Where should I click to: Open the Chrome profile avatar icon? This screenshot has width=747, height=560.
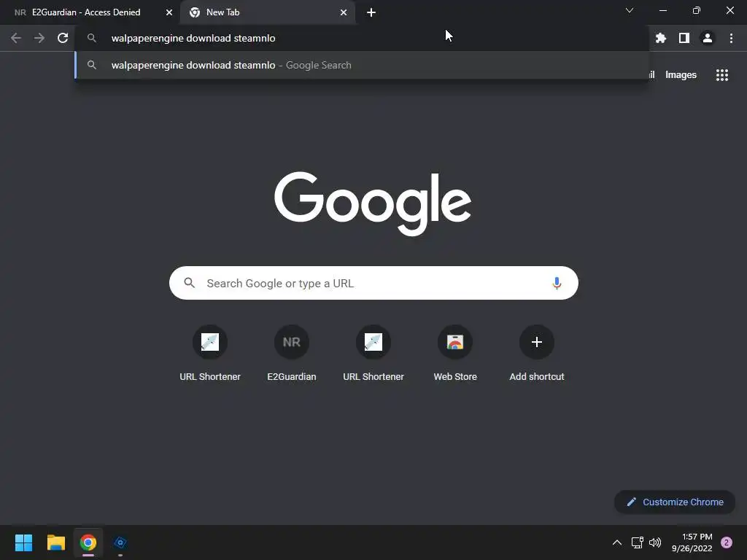click(708, 38)
